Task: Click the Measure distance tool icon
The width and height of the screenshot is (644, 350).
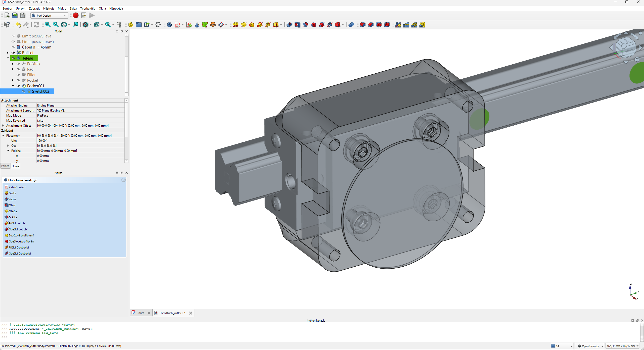Action: coord(119,25)
